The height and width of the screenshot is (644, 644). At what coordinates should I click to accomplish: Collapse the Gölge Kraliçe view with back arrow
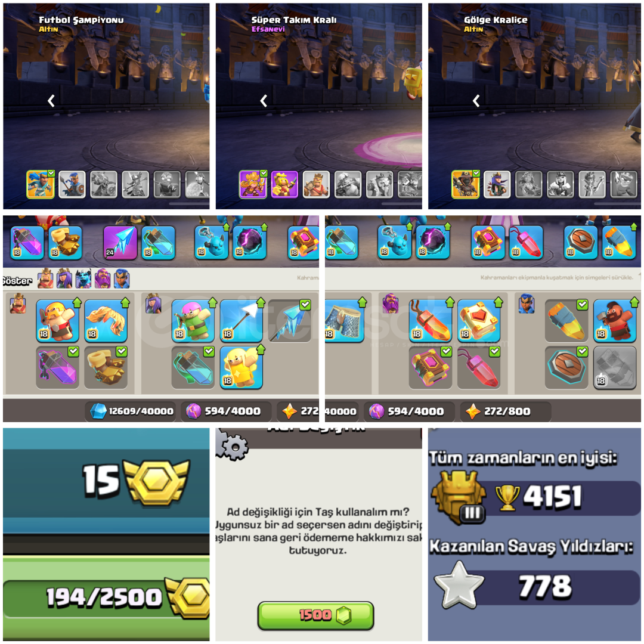476,101
